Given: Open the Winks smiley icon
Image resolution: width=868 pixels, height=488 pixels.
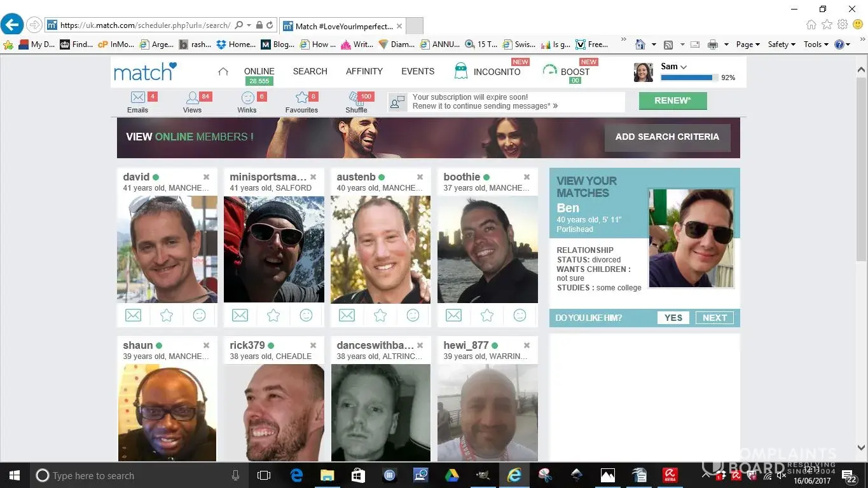Looking at the screenshot, I should (247, 98).
